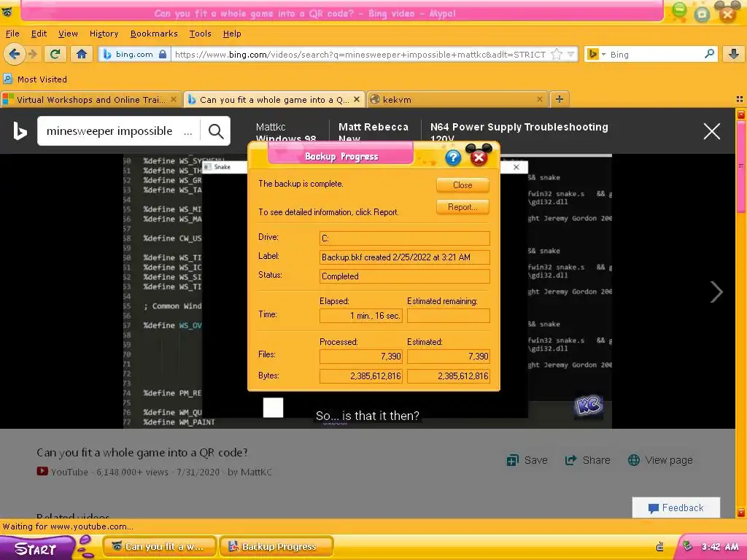This screenshot has width=747, height=560.
Task: Advance to the next video chevron
Action: click(x=716, y=292)
